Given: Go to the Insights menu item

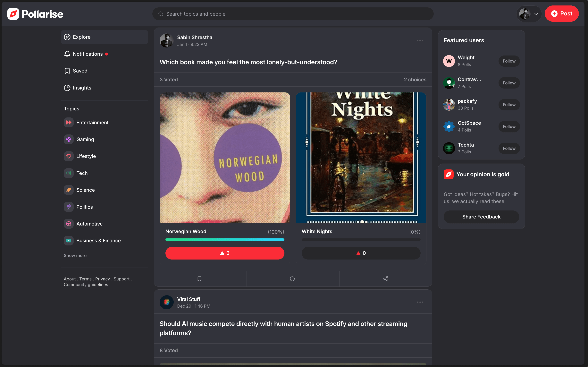Looking at the screenshot, I should pyautogui.click(x=82, y=88).
